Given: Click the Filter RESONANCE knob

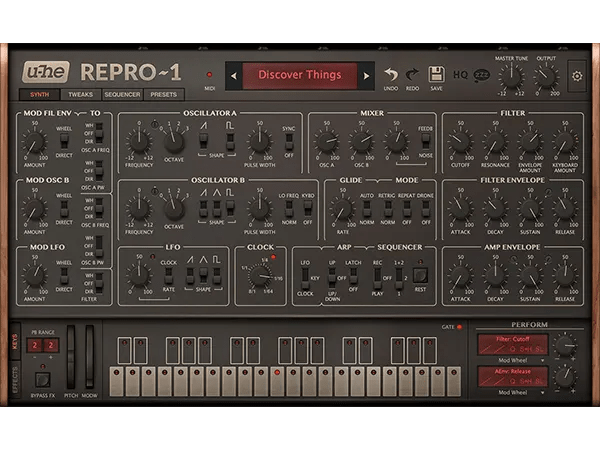Looking at the screenshot, I should pos(495,142).
